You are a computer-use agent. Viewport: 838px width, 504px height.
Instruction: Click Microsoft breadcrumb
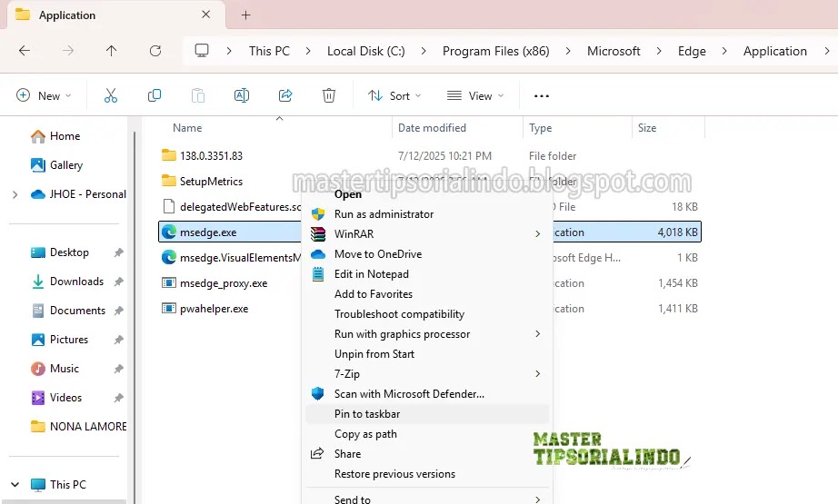pos(614,51)
